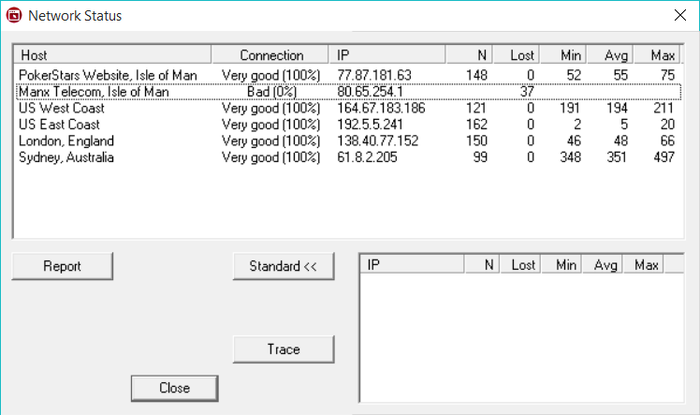The height and width of the screenshot is (415, 700).
Task: Sort by the Host column header
Action: [113, 55]
